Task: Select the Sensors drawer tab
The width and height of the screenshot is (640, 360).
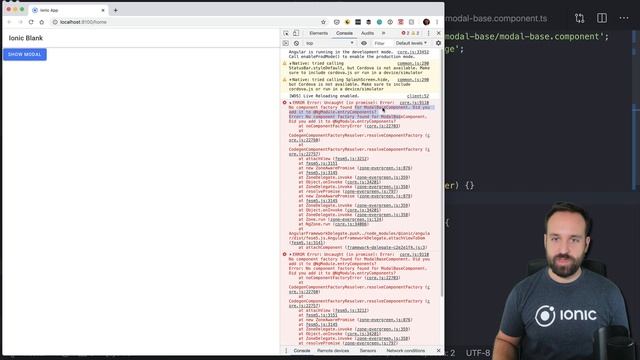Action: (368, 351)
